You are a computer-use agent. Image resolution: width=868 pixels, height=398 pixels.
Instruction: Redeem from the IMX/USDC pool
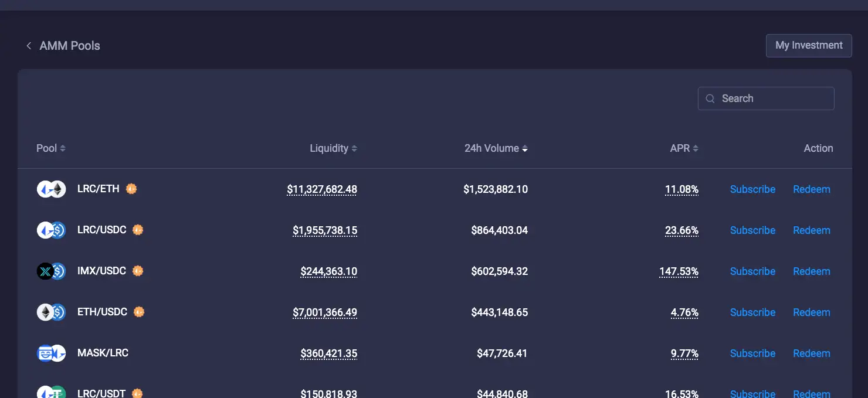point(811,271)
